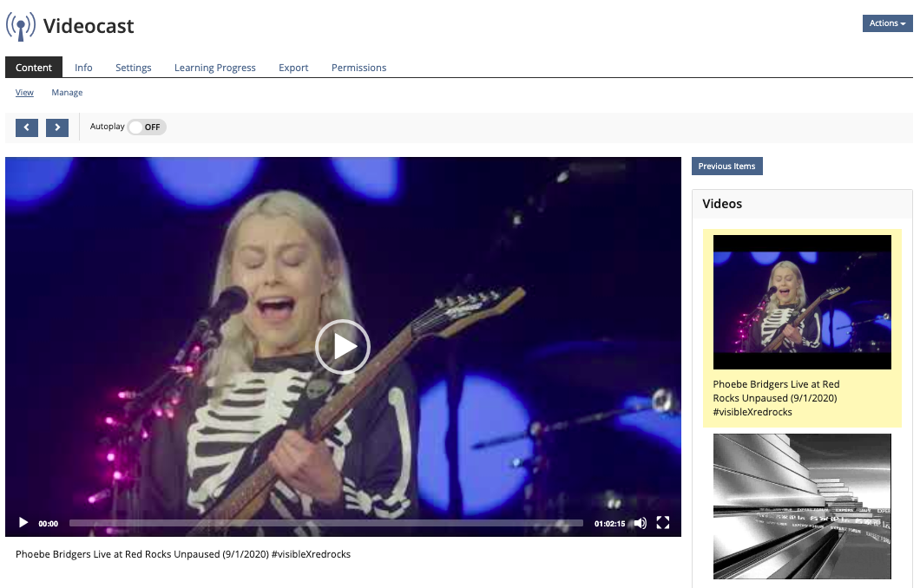Open the Settings tab
Viewport: 920px width, 588px height.
click(x=133, y=68)
